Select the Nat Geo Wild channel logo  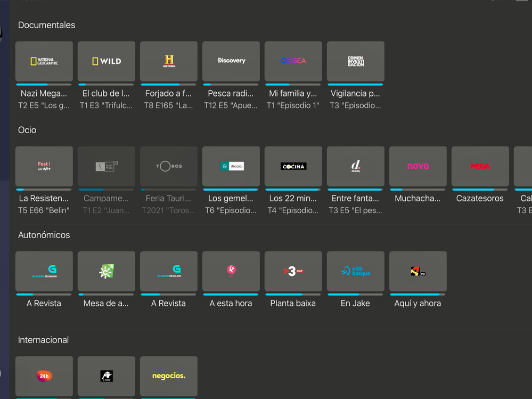pos(106,61)
